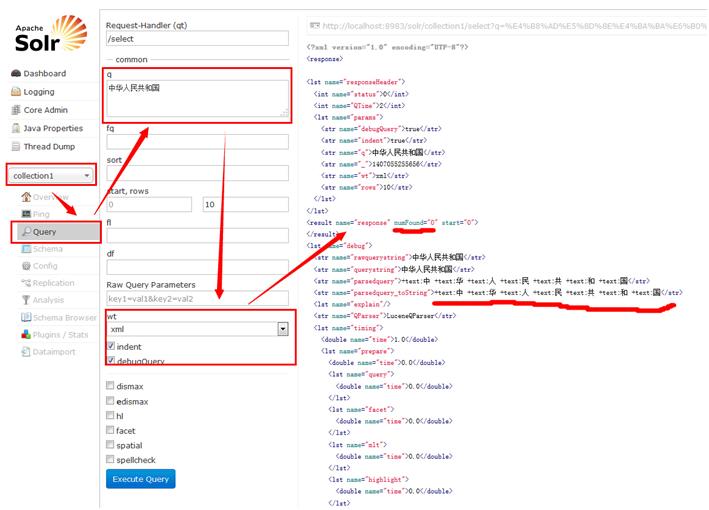Screen dimensions: 709x510
Task: Click the fq filter query field
Action: (x=198, y=142)
